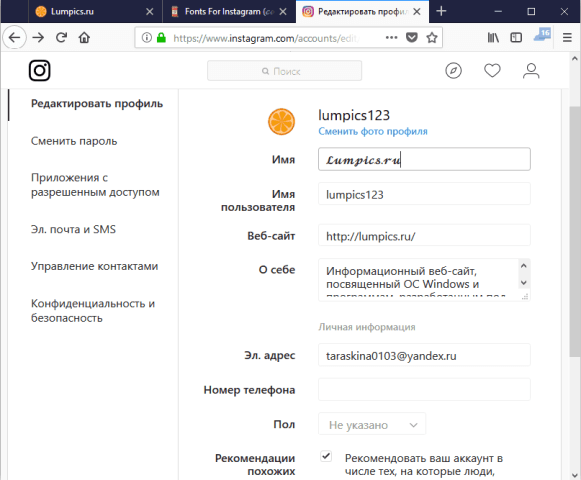
Task: Save page to Pocket icon
Action: pos(412,37)
